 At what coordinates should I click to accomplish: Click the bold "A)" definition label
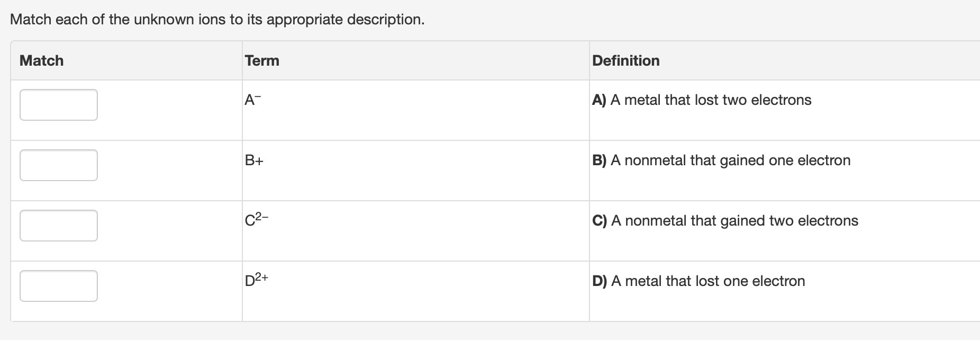(599, 100)
